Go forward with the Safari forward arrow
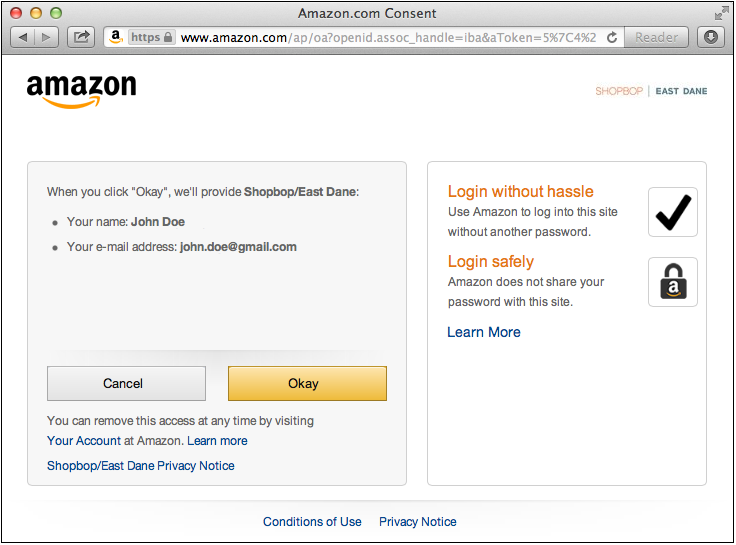The width and height of the screenshot is (736, 545). coord(46,37)
